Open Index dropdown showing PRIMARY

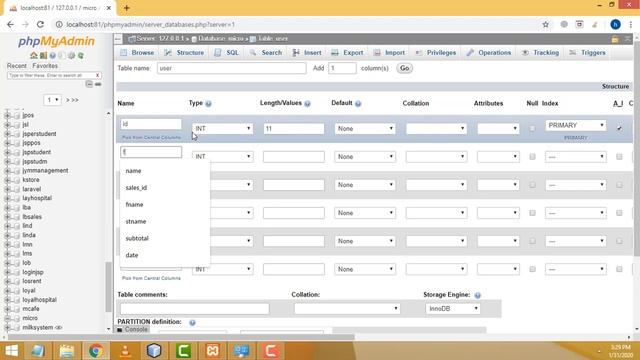pyautogui.click(x=576, y=125)
